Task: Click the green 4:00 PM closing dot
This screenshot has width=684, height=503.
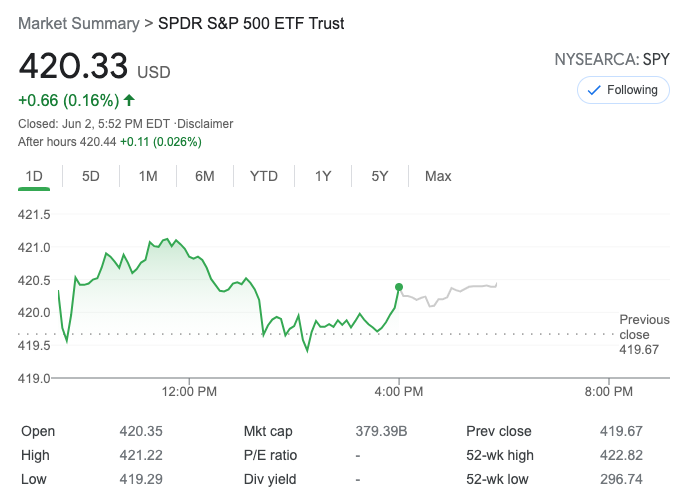Action: click(399, 287)
